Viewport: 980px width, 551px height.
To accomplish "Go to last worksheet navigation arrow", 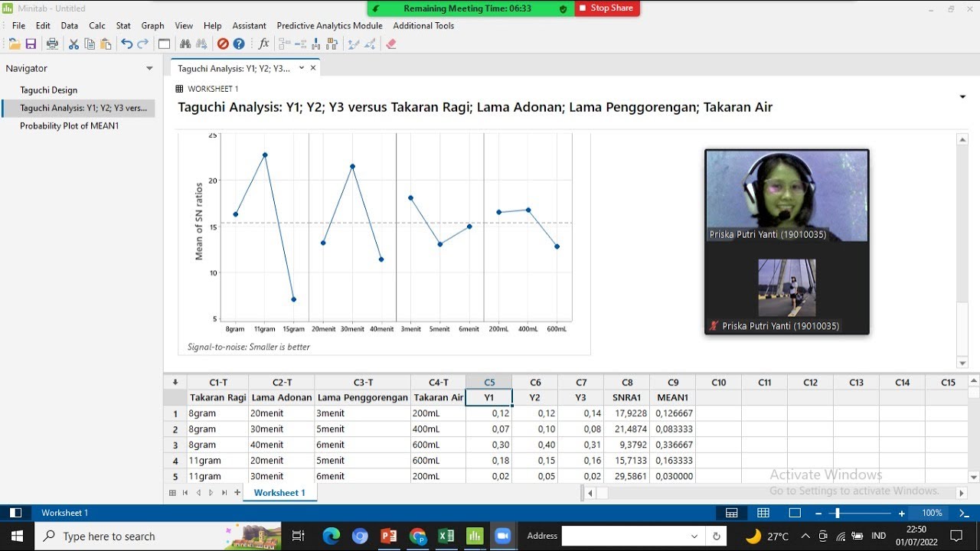I will click(224, 493).
